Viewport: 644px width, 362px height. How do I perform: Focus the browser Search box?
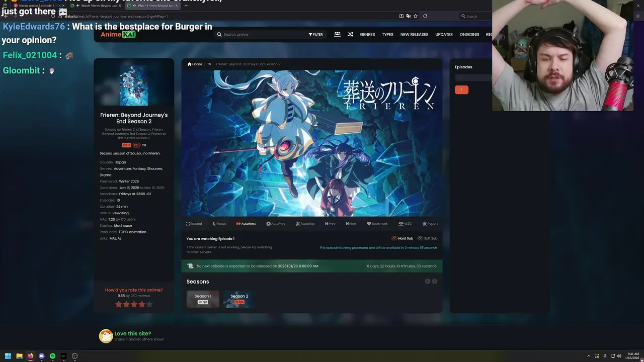pos(475,16)
